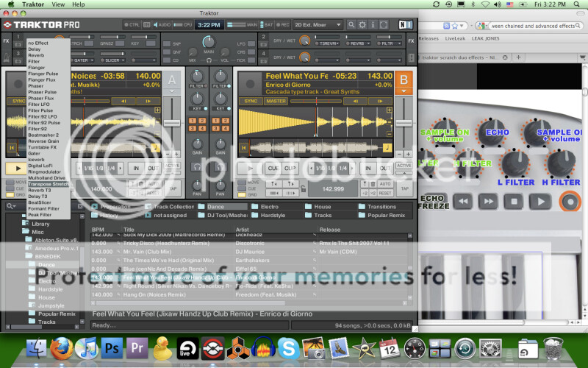Click FX unit 2 DRY/WET knob
This screenshot has width=588, height=368.
(305, 40)
